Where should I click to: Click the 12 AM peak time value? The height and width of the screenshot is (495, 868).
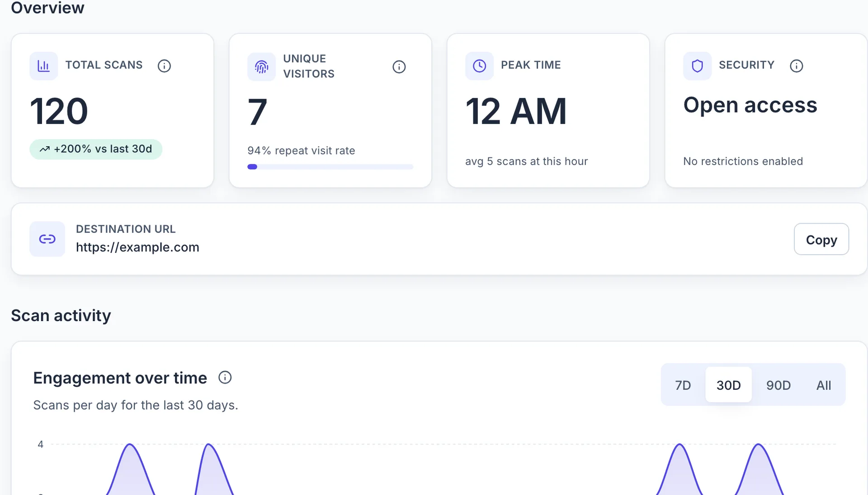tap(516, 111)
